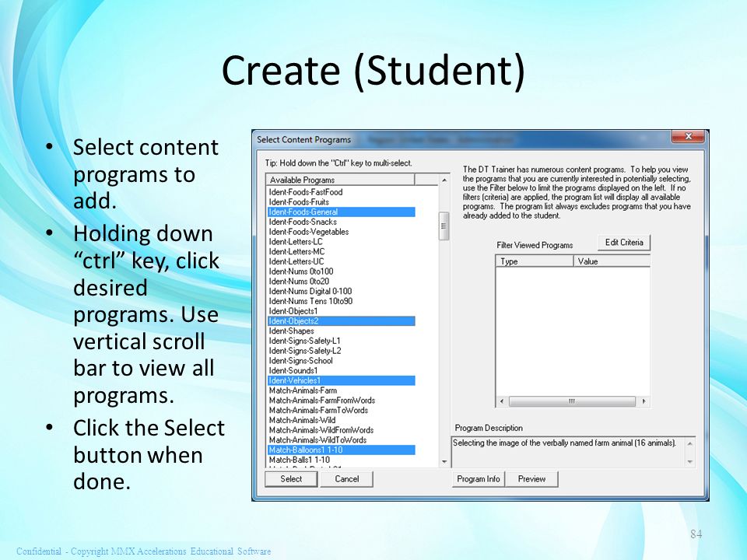The image size is (747, 560).
Task: Click filter list horizontal scrollbar thumb
Action: click(x=572, y=401)
